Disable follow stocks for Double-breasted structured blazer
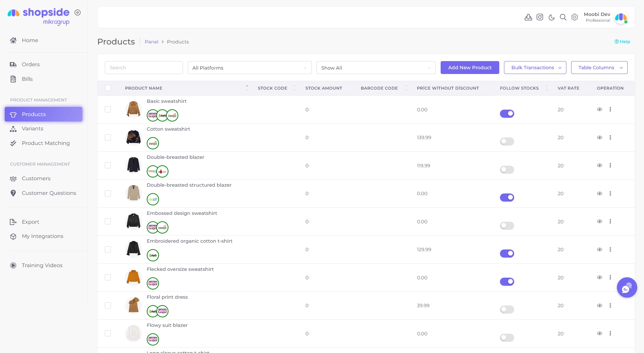Image resolution: width=644 pixels, height=353 pixels. (x=507, y=198)
